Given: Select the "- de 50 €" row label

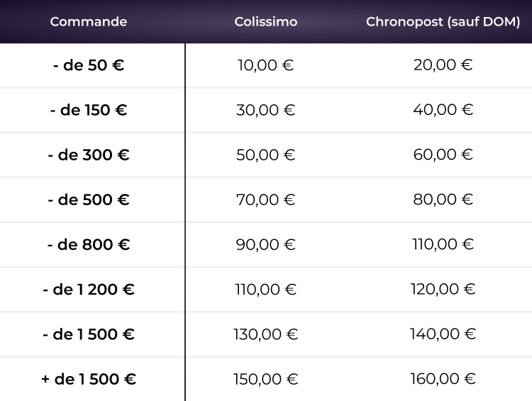Looking at the screenshot, I should (89, 65).
